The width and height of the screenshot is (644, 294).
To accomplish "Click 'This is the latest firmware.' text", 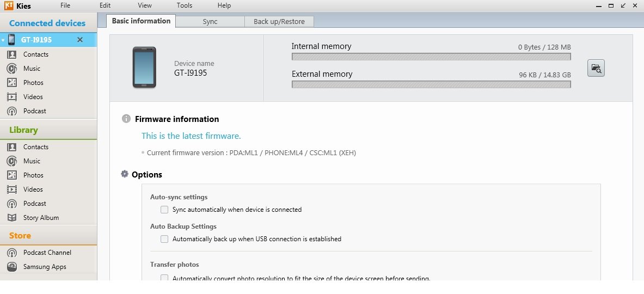I will point(191,136).
